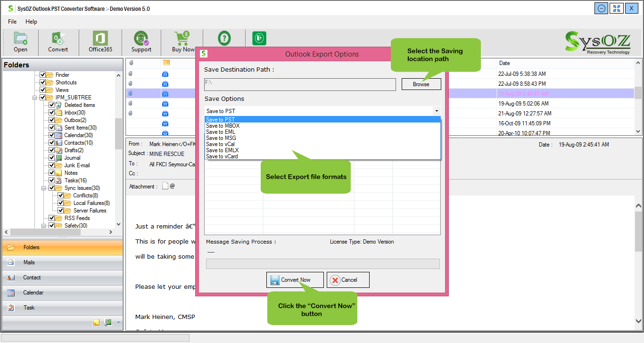This screenshot has height=343, width=644.
Task: Select the Buy Now cart icon
Action: pos(183,41)
